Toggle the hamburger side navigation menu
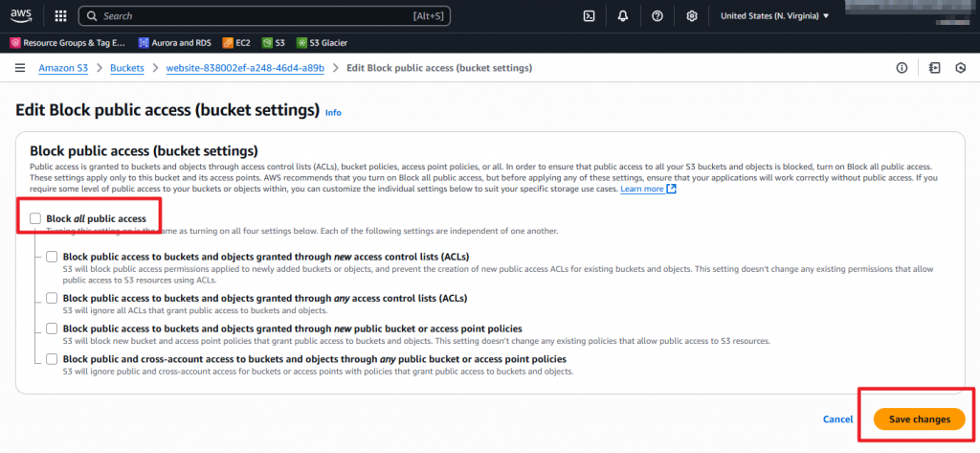Image resolution: width=980 pixels, height=453 pixels. [20, 68]
